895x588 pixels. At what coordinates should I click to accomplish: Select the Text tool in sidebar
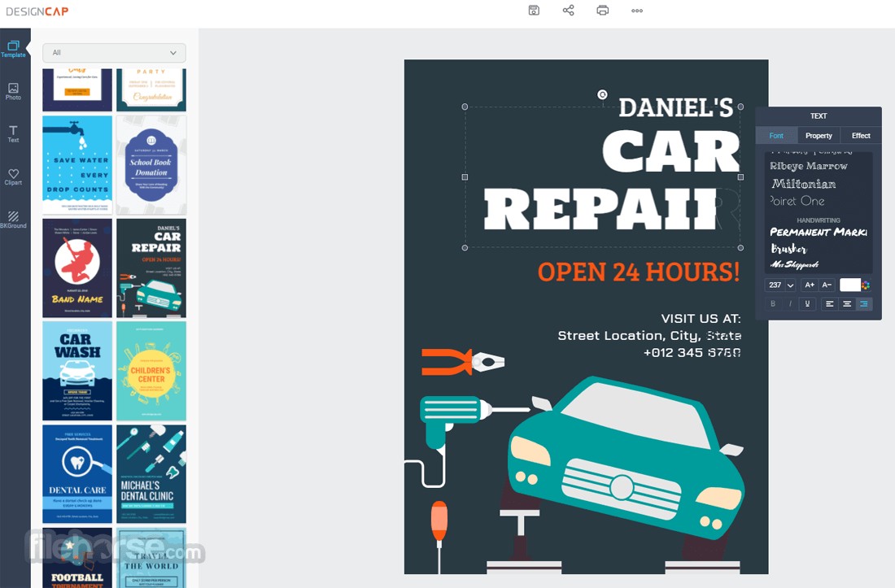pos(13,134)
